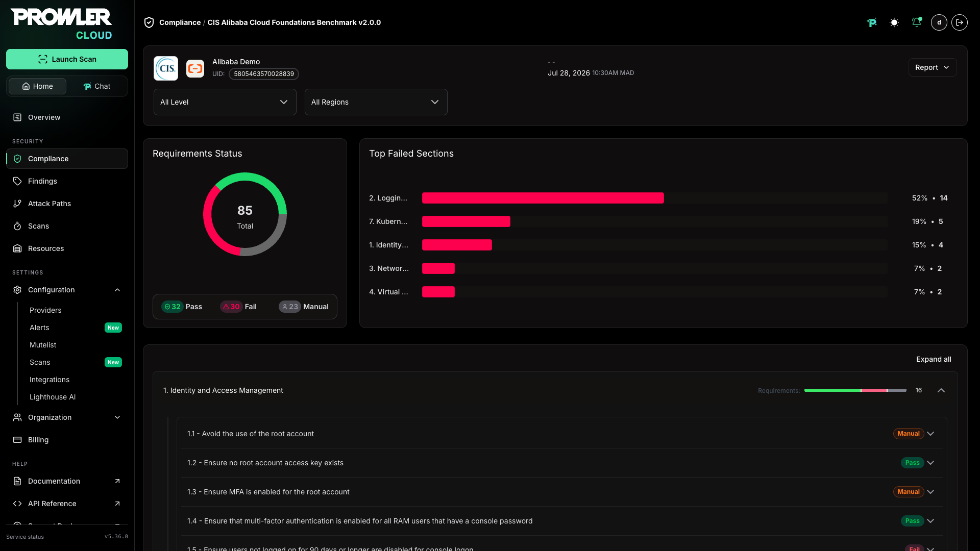This screenshot has width=980, height=551.
Task: Open the Compliance menu item
Action: click(x=67, y=159)
